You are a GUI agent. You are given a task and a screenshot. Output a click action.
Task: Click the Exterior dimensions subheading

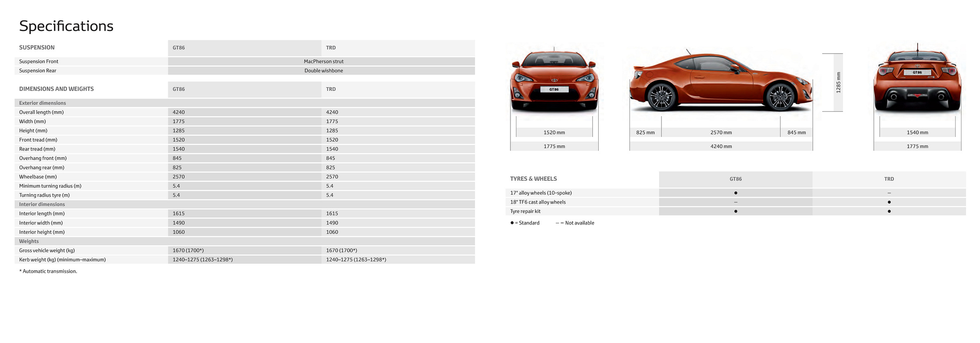pyautogui.click(x=42, y=103)
